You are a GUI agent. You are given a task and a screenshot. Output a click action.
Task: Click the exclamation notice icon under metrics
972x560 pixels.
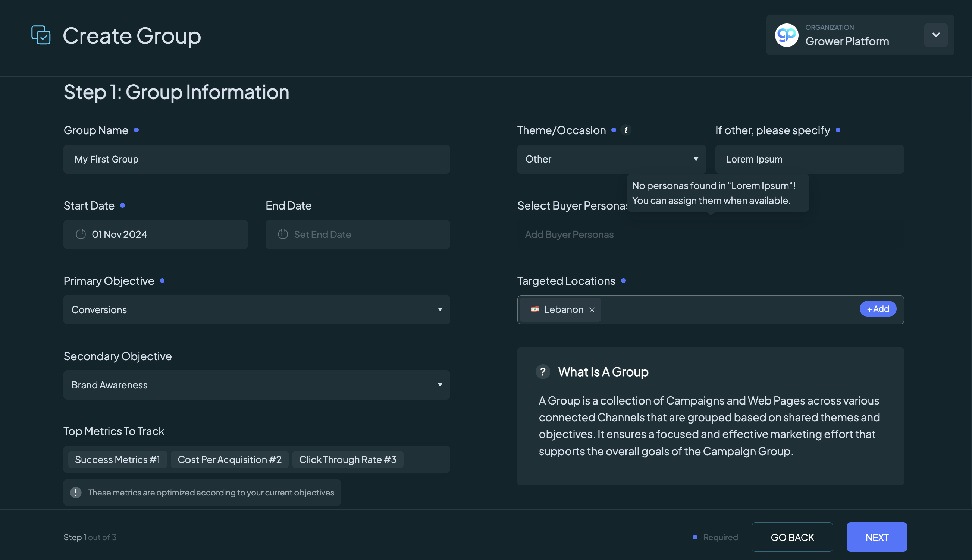click(x=76, y=492)
